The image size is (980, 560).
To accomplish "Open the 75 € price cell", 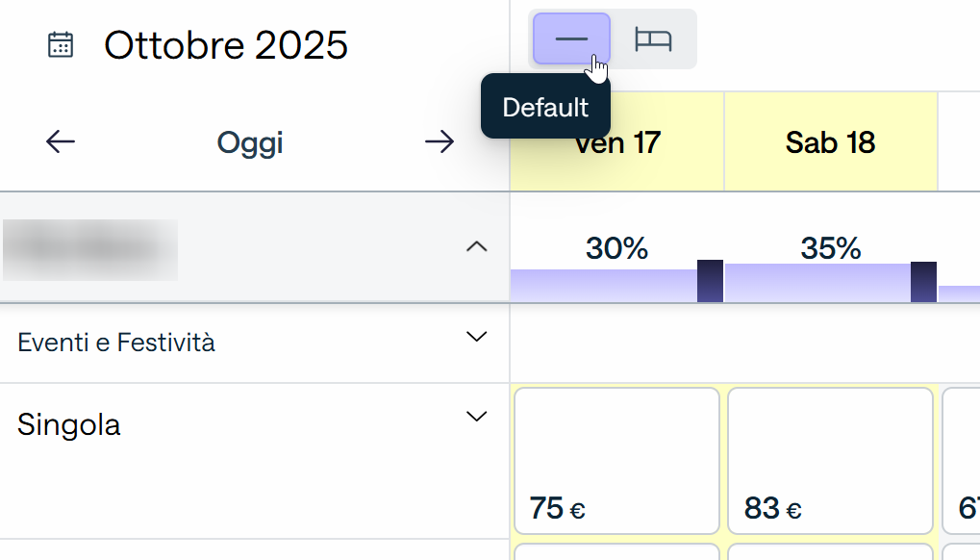I will pos(616,461).
